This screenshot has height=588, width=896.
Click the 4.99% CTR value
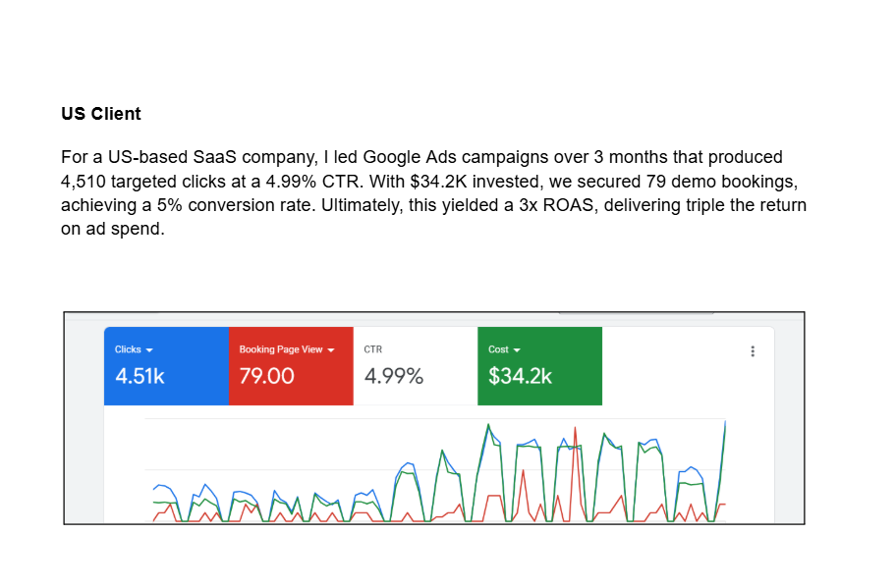click(x=394, y=376)
